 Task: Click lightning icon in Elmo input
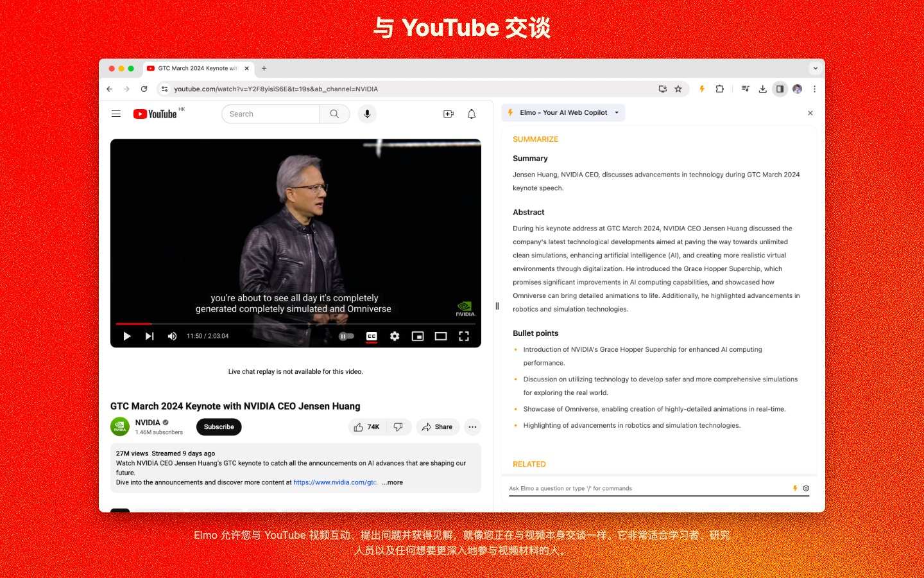[795, 489]
